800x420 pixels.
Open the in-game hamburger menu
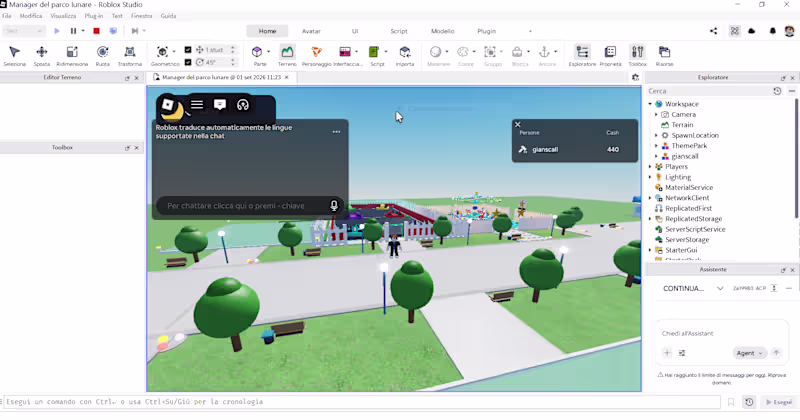[x=197, y=105]
